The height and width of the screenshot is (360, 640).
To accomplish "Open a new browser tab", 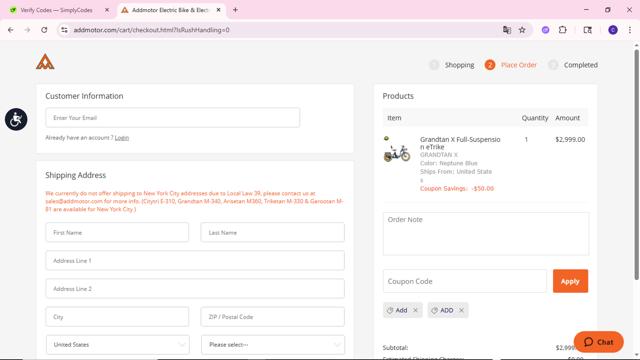I will click(235, 10).
